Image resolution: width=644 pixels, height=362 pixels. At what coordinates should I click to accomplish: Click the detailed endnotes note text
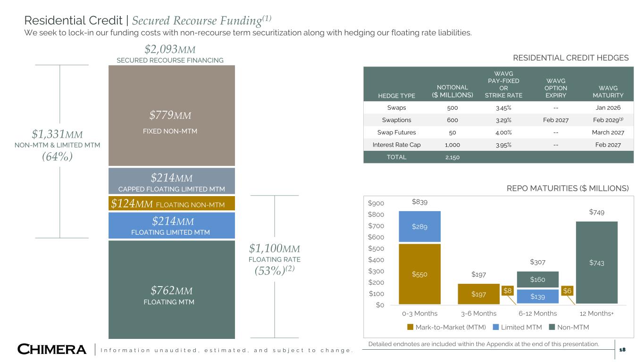[x=482, y=344]
